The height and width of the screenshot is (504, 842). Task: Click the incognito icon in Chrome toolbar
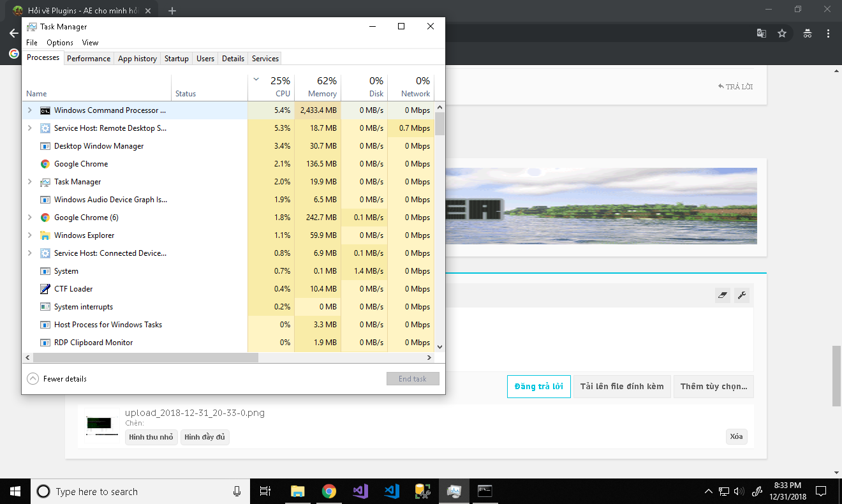click(x=808, y=33)
